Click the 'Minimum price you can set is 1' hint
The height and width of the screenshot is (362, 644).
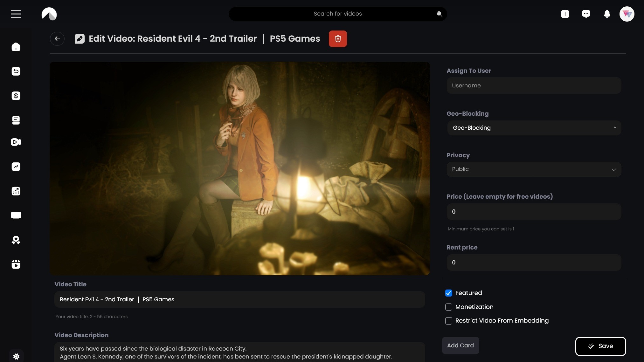(x=481, y=229)
